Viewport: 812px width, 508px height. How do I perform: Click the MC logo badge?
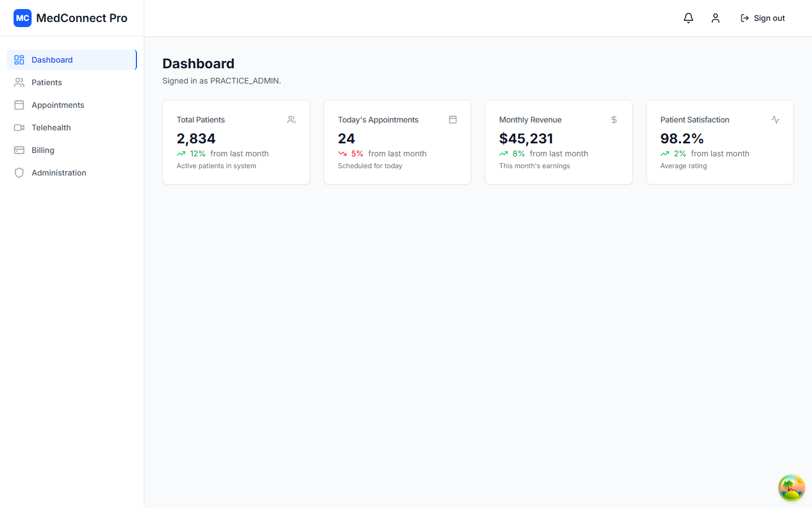[x=23, y=18]
